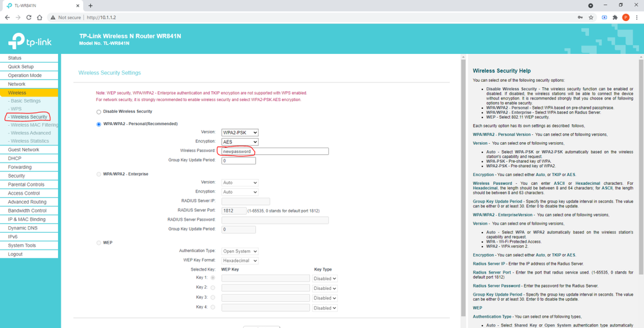Click the Wireless Security Help heading
The image size is (644, 328).
click(x=502, y=71)
